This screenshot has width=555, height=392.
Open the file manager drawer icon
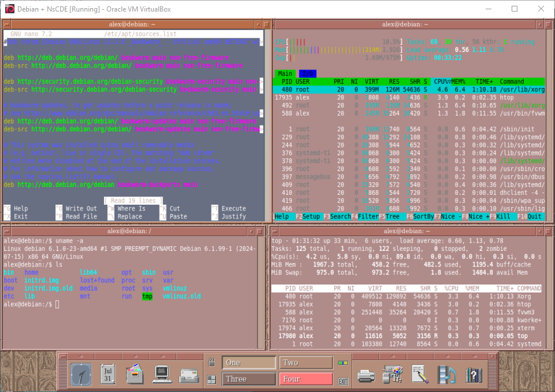pyautogui.click(x=134, y=374)
